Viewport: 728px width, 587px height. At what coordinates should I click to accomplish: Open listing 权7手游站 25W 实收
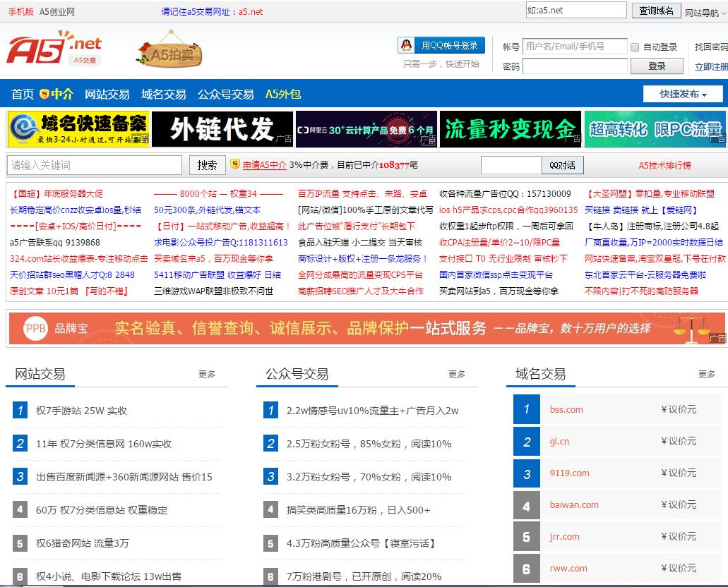pyautogui.click(x=81, y=411)
